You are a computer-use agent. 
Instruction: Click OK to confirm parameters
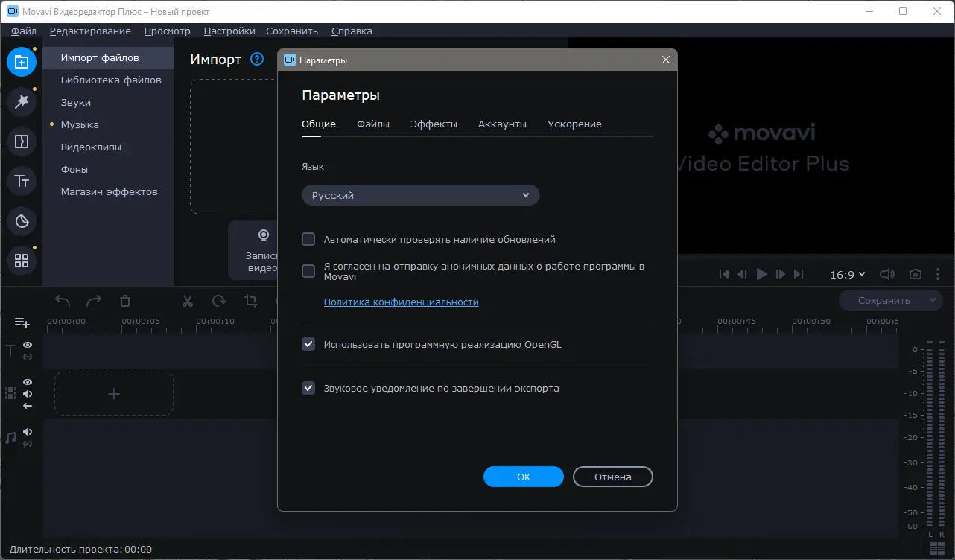coord(523,477)
